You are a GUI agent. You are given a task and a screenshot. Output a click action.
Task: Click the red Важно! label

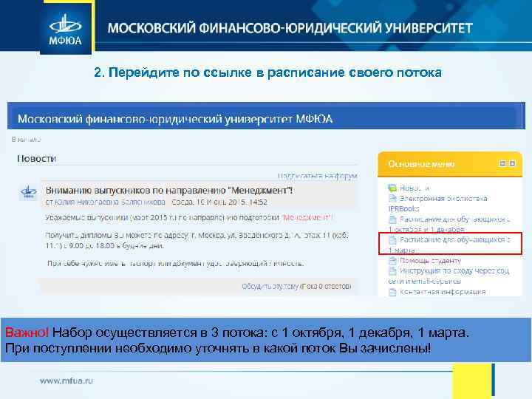point(27,332)
